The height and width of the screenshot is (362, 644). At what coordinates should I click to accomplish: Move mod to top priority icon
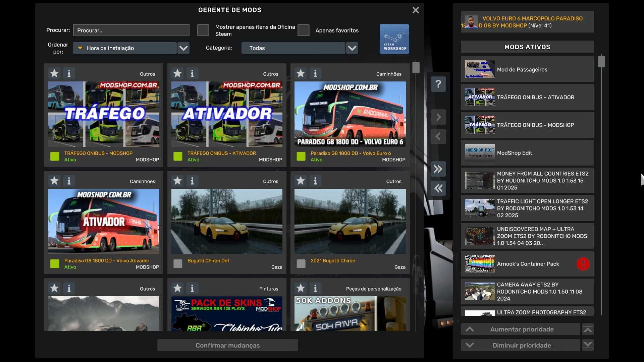tap(588, 329)
